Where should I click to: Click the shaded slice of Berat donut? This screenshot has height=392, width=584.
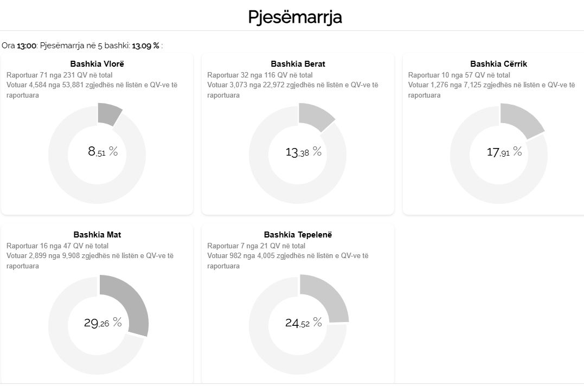(x=315, y=117)
